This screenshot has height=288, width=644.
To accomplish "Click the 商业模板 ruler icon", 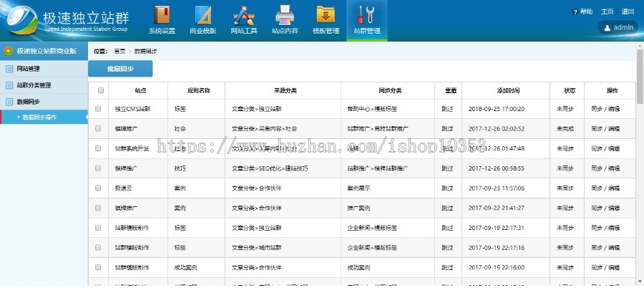I will pyautogui.click(x=203, y=15).
